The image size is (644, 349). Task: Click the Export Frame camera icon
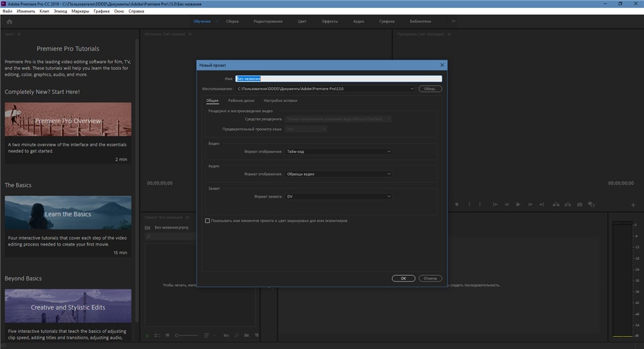tap(580, 204)
